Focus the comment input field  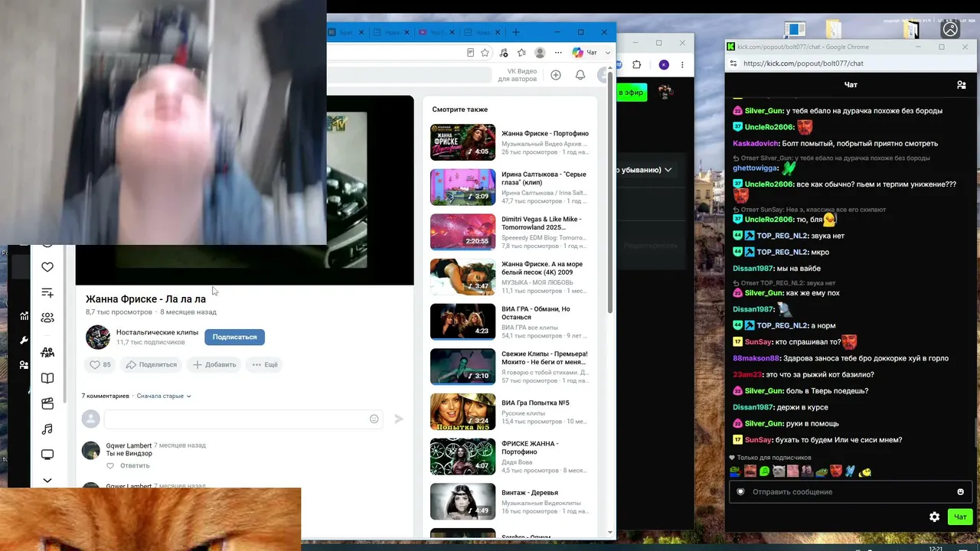coord(243,419)
